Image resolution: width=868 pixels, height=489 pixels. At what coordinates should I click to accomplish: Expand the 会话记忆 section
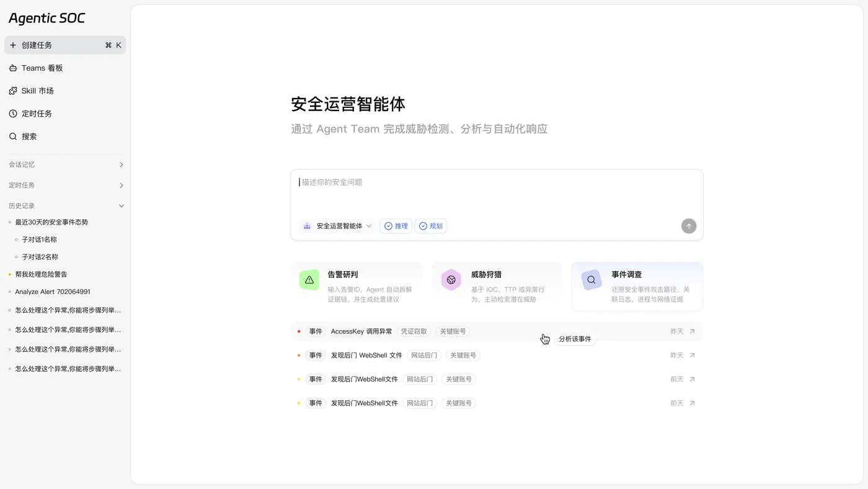click(66, 164)
